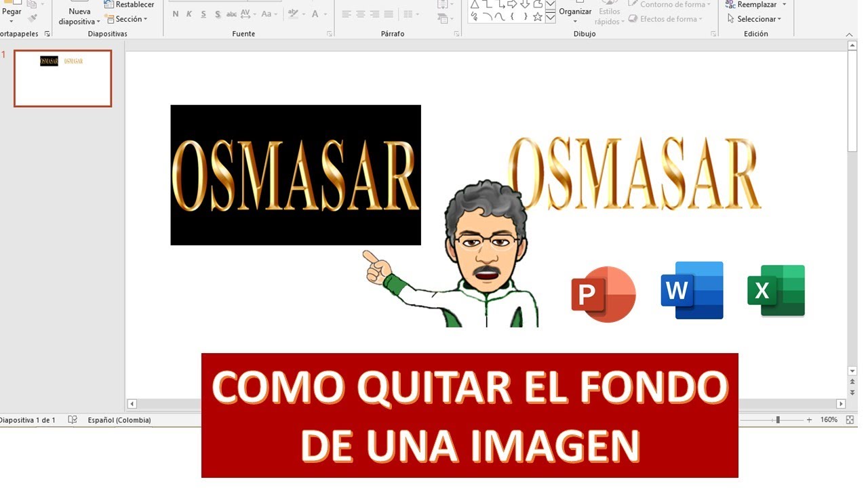868x488 pixels.
Task: Open the Fuente dialog launcher
Action: point(330,34)
